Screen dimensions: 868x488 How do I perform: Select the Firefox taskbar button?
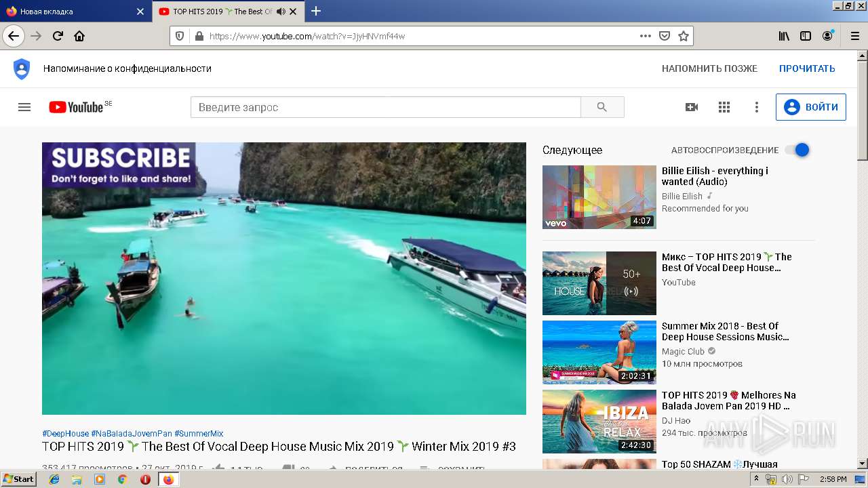(x=168, y=479)
